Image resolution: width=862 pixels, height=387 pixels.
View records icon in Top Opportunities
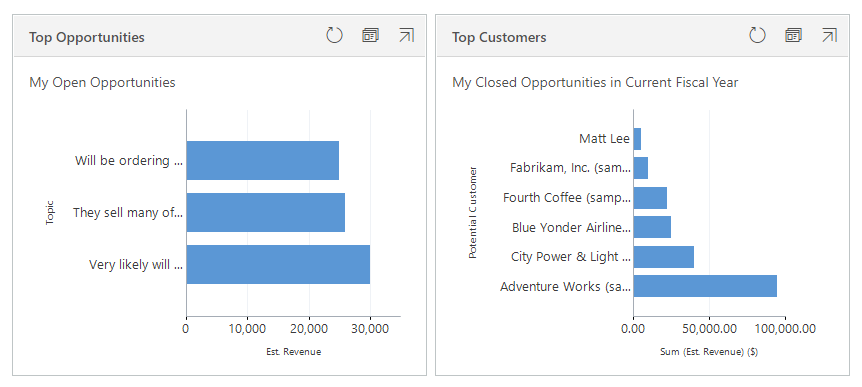tap(370, 36)
